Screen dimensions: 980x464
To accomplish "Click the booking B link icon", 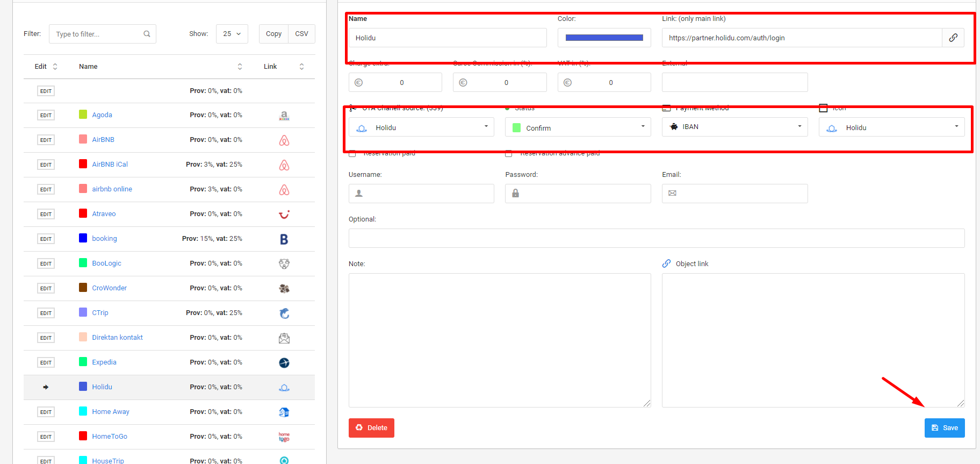I will [x=284, y=239].
